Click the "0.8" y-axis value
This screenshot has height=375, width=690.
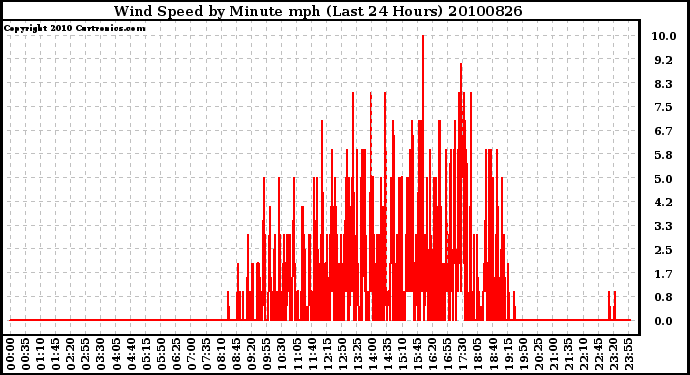coord(664,297)
